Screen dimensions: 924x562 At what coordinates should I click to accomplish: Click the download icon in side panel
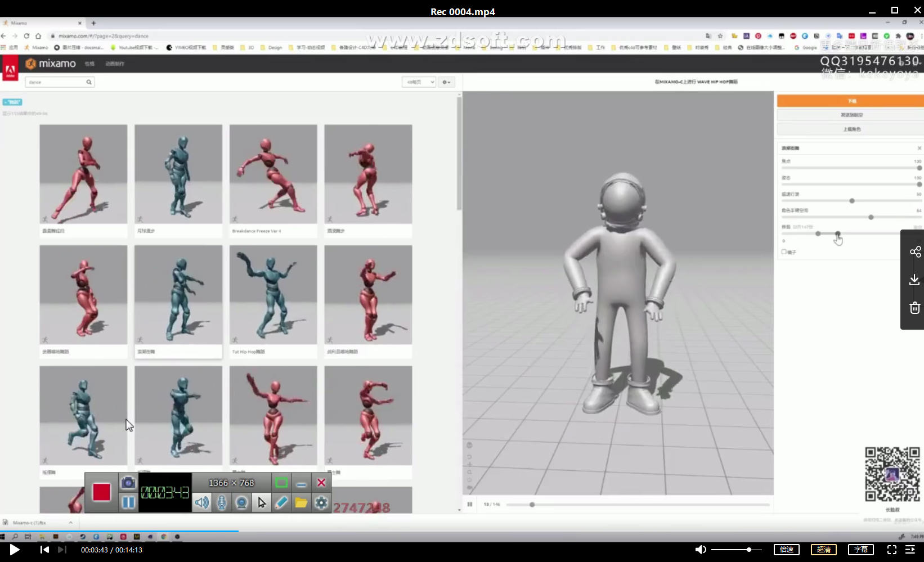915,280
